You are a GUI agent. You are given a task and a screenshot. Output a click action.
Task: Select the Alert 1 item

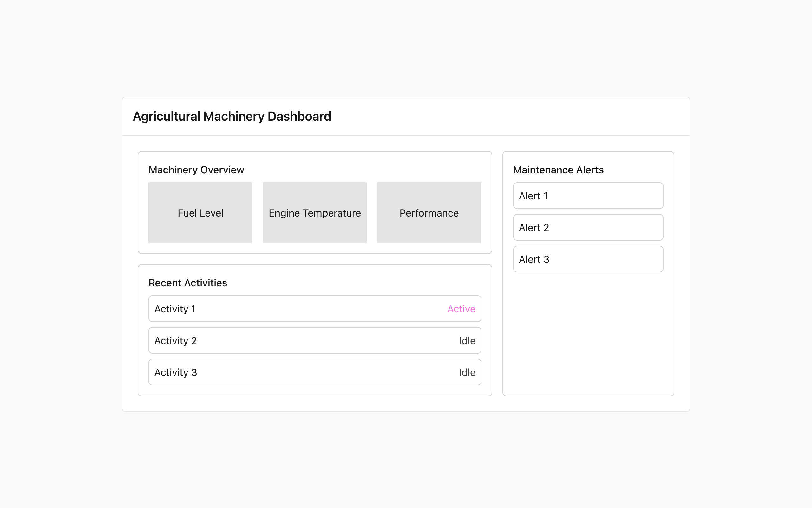pos(588,196)
